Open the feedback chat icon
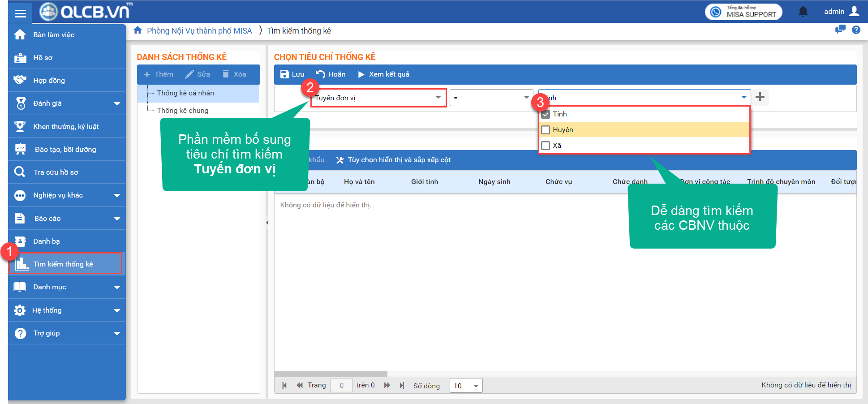Image resolution: width=868 pixels, height=404 pixels. point(840,30)
